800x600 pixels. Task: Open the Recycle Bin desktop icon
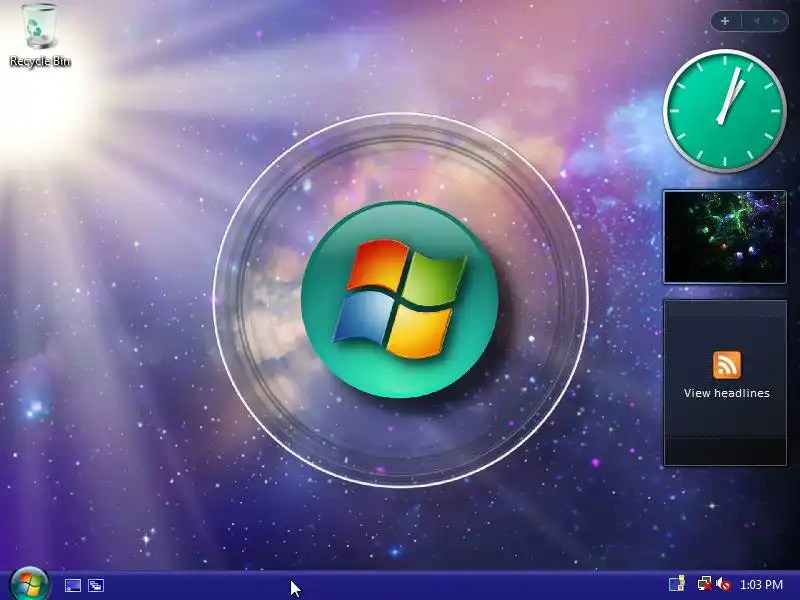click(x=39, y=35)
